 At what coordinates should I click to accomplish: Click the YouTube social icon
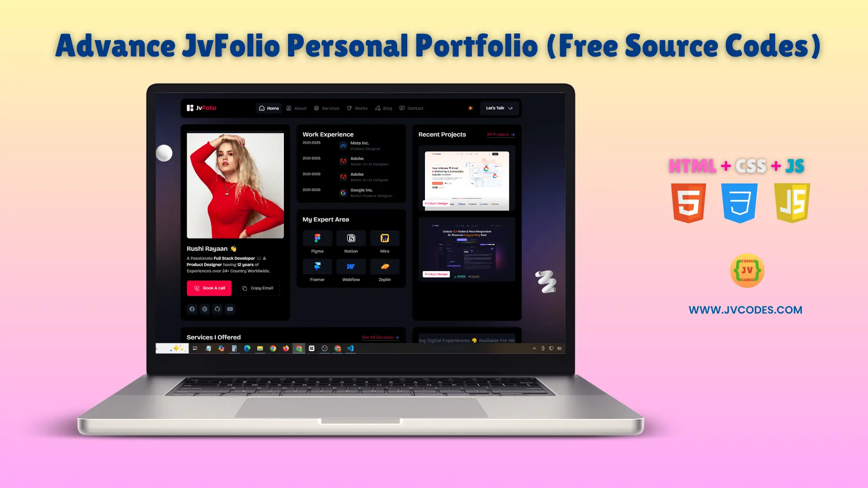(x=230, y=309)
